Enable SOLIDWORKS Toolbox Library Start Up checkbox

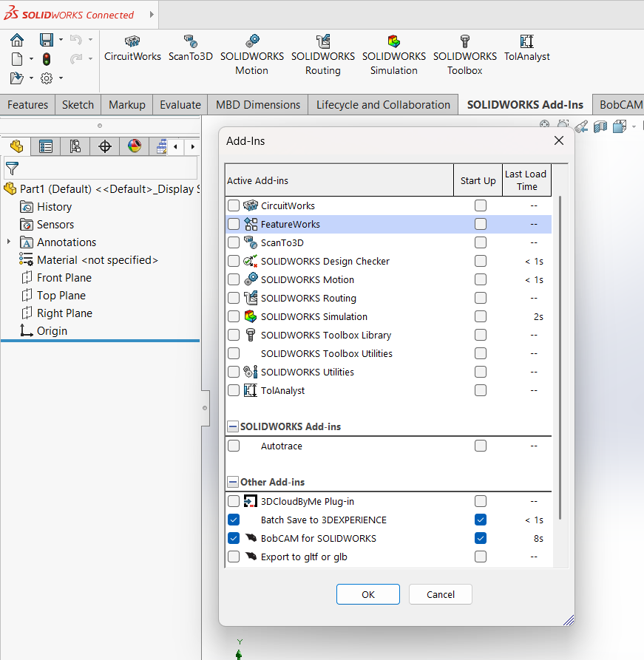(480, 335)
